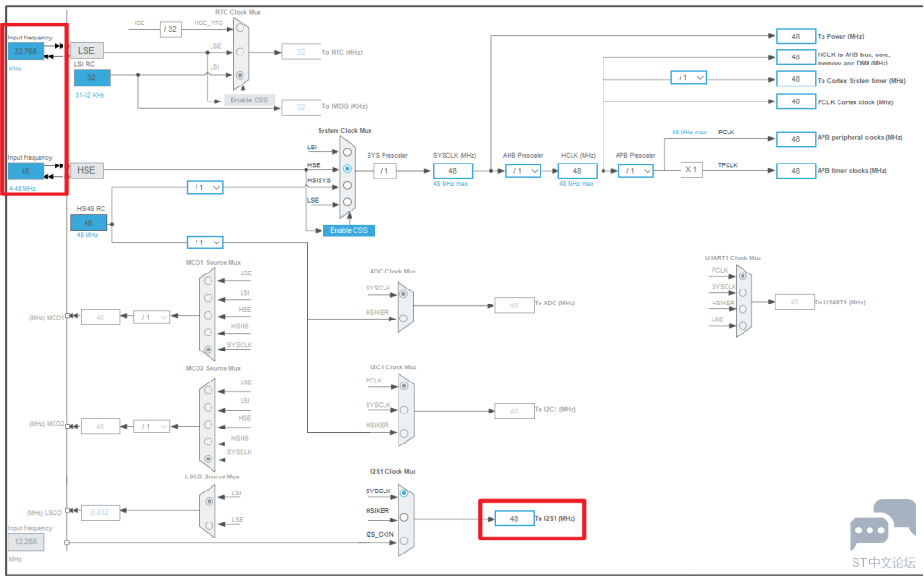Image resolution: width=924 pixels, height=577 pixels.
Task: Select SYSCLK in USART1 Clock Mux
Action: (744, 292)
